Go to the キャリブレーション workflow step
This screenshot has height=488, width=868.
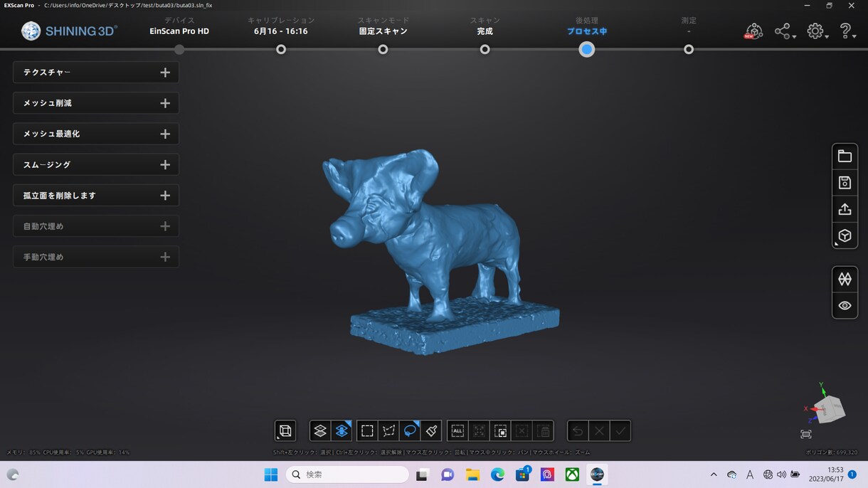[281, 49]
